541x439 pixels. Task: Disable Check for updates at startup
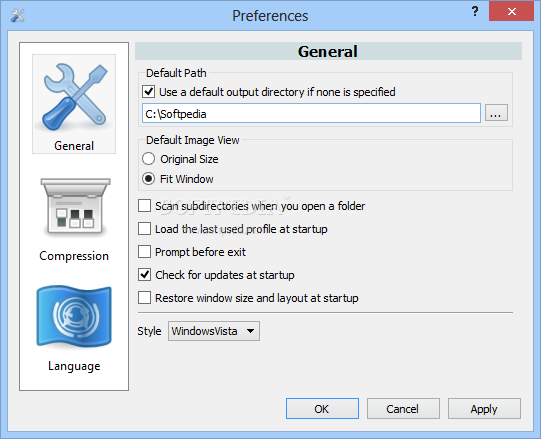[x=144, y=275]
